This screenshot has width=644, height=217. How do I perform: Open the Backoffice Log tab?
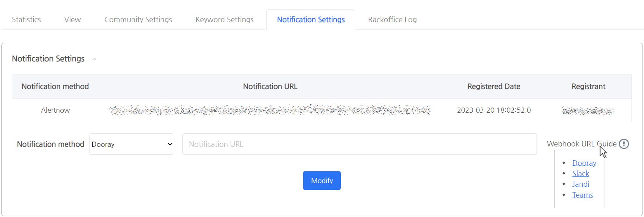coord(392,20)
